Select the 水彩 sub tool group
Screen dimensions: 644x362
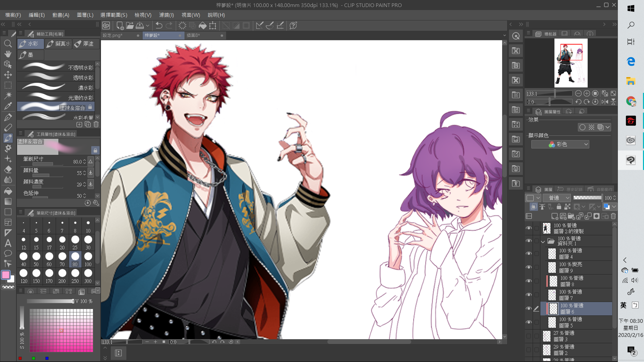(x=31, y=44)
